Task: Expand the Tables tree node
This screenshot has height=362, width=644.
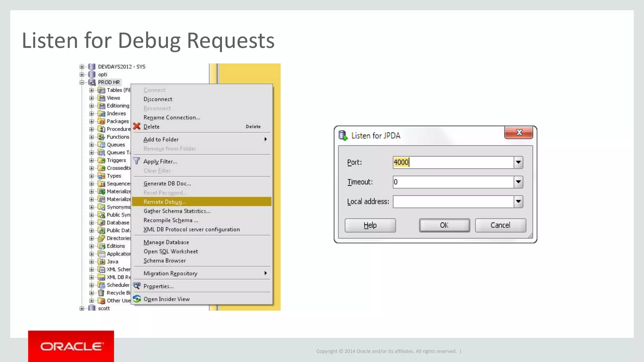Action: pyautogui.click(x=92, y=90)
